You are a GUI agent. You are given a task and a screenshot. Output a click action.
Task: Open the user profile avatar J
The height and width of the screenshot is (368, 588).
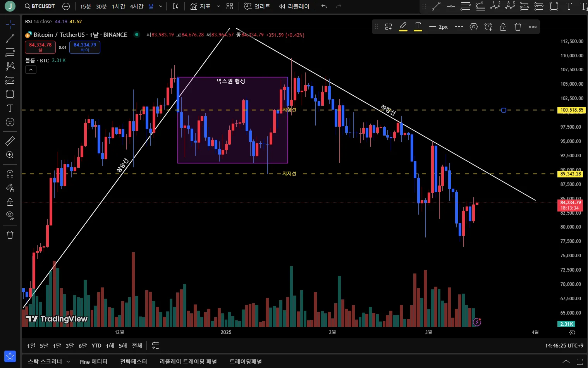click(10, 6)
